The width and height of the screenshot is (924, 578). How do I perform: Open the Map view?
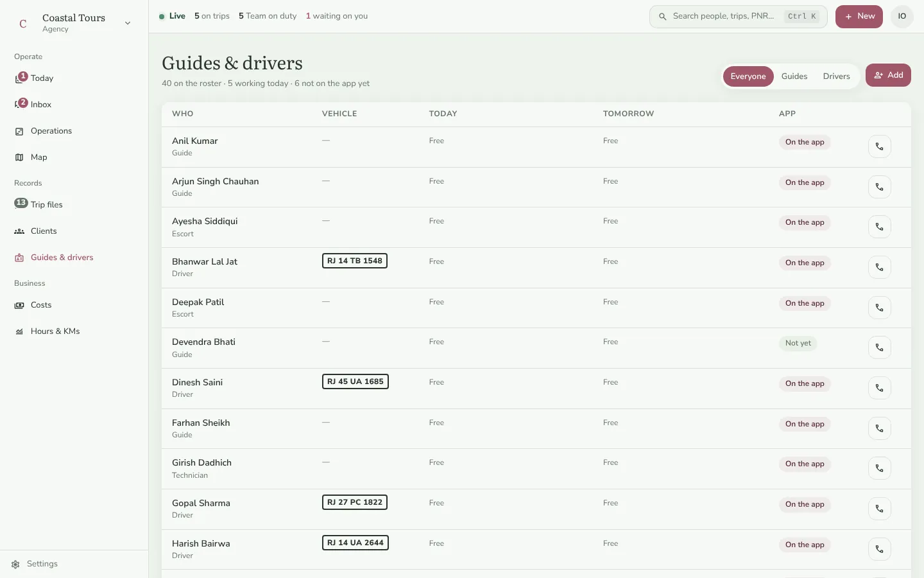pos(74,157)
